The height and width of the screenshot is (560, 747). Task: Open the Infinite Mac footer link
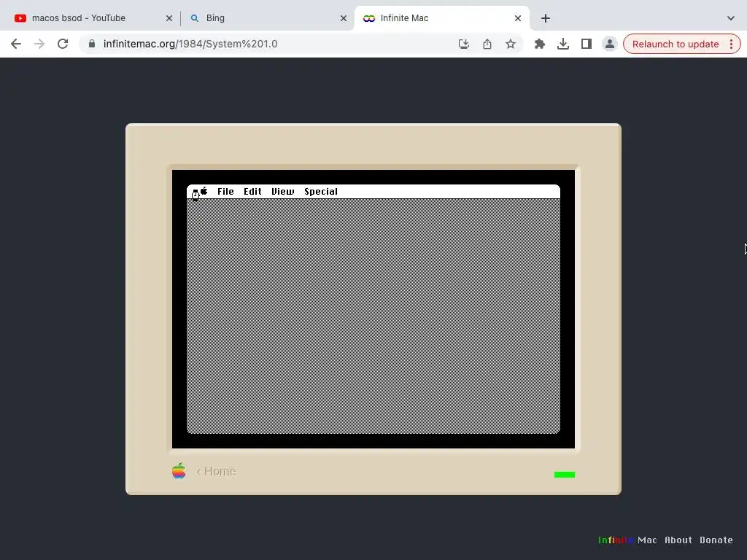tap(627, 540)
